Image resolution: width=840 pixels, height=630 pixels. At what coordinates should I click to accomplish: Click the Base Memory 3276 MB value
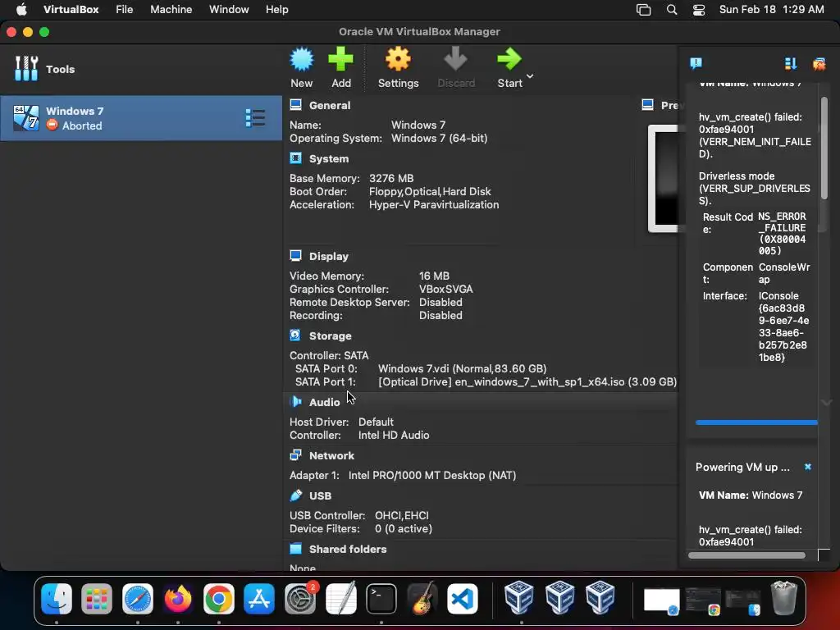pyautogui.click(x=391, y=178)
